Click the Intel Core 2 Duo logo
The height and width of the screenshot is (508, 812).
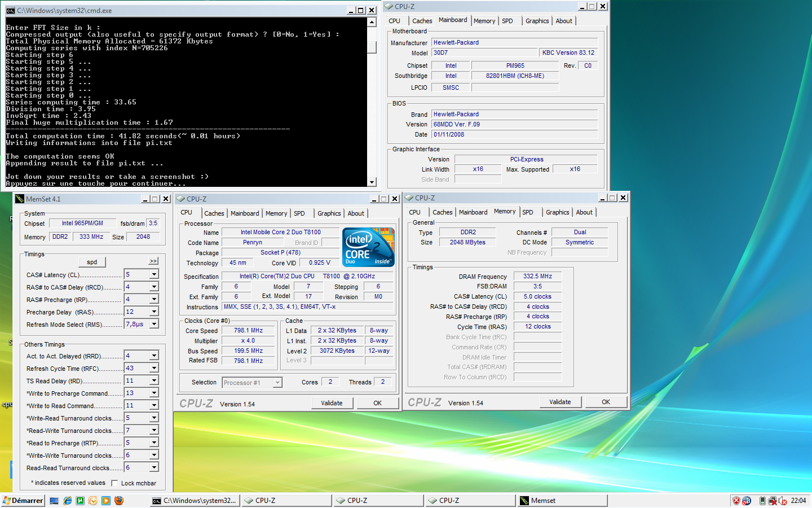368,247
